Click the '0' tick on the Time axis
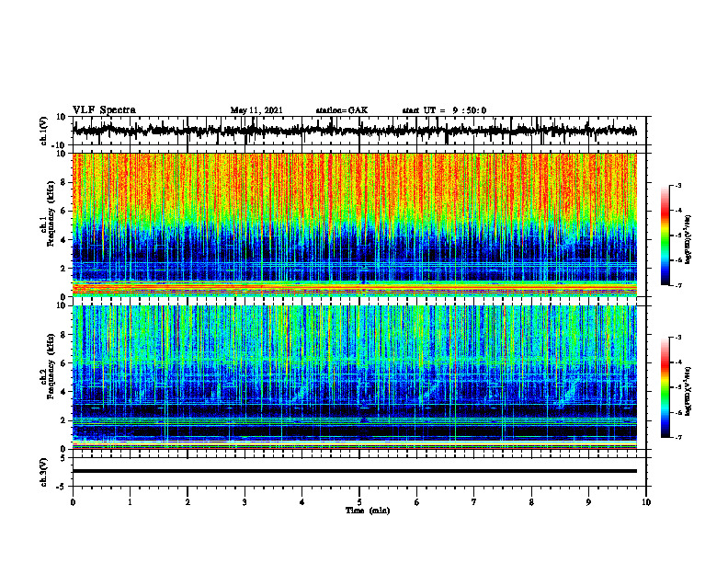This screenshot has height=563, width=728. 73,502
